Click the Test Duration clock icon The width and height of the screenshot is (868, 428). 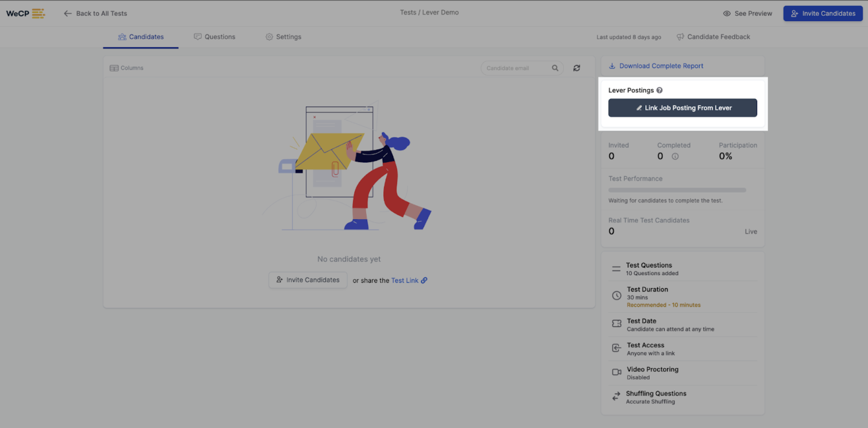[x=616, y=296]
